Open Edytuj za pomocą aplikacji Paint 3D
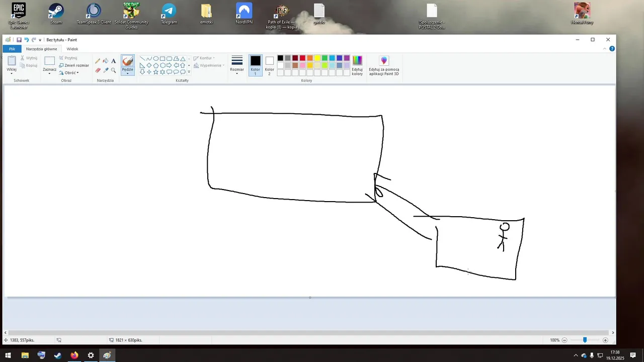 [384, 66]
